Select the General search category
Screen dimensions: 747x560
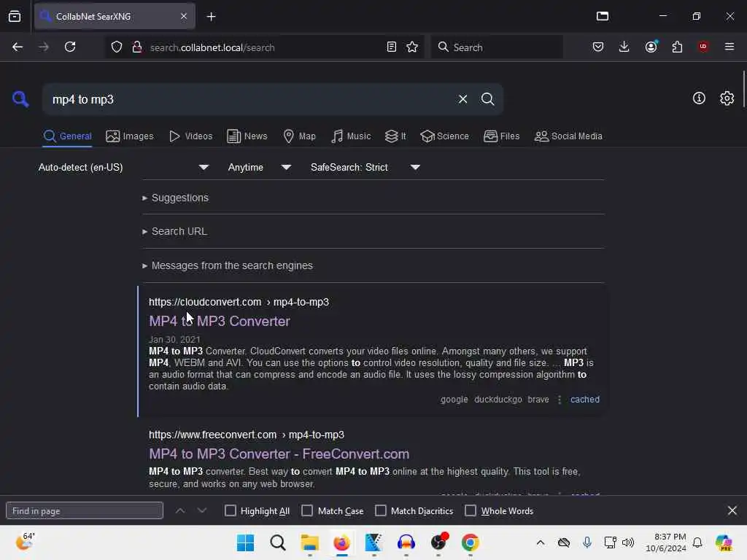[x=68, y=136]
